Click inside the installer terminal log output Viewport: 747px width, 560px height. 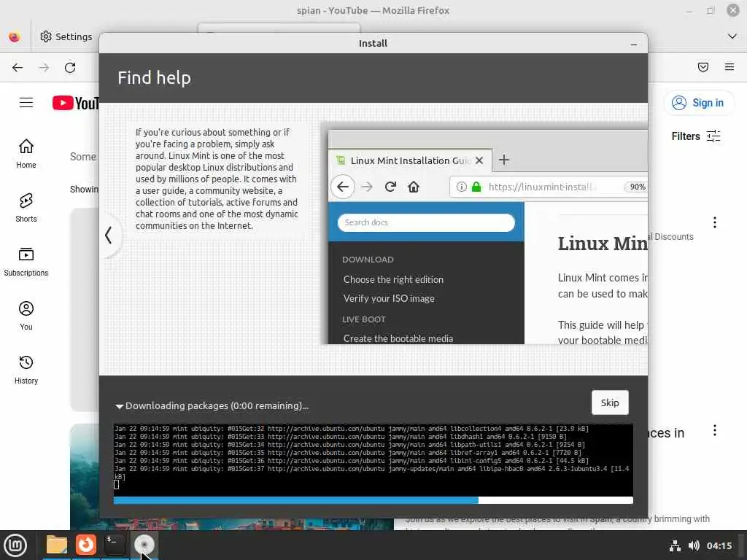click(x=373, y=459)
